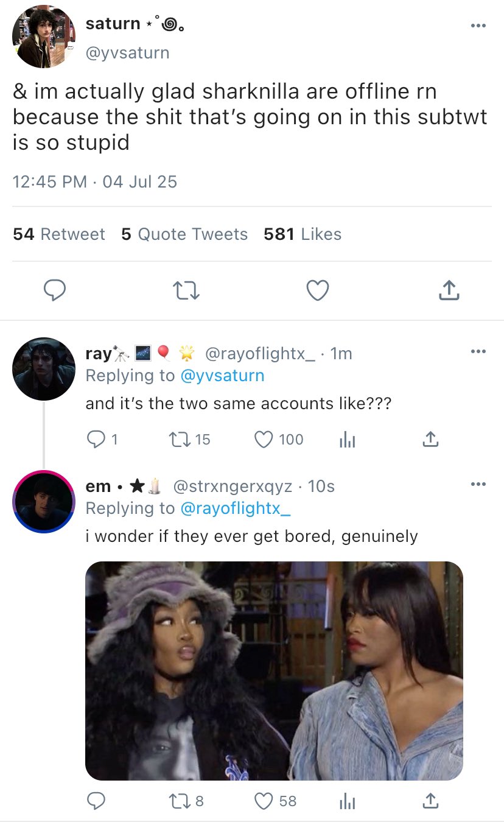Open the 581 Likes list
504x822 pixels.
click(x=303, y=234)
